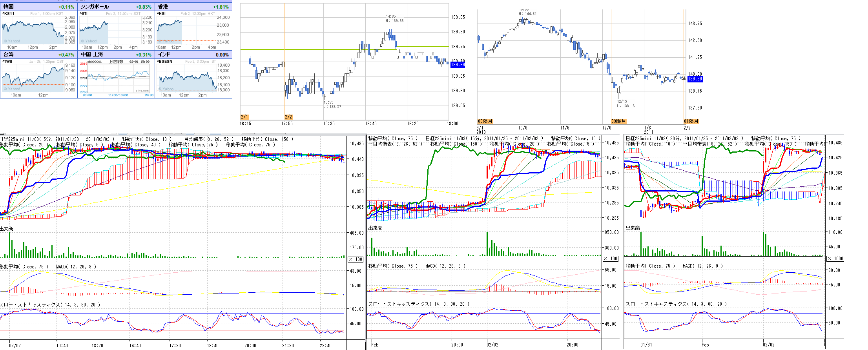Click blue 139.69 price tag on daily chart
The image size is (868, 350).
[x=695, y=79]
